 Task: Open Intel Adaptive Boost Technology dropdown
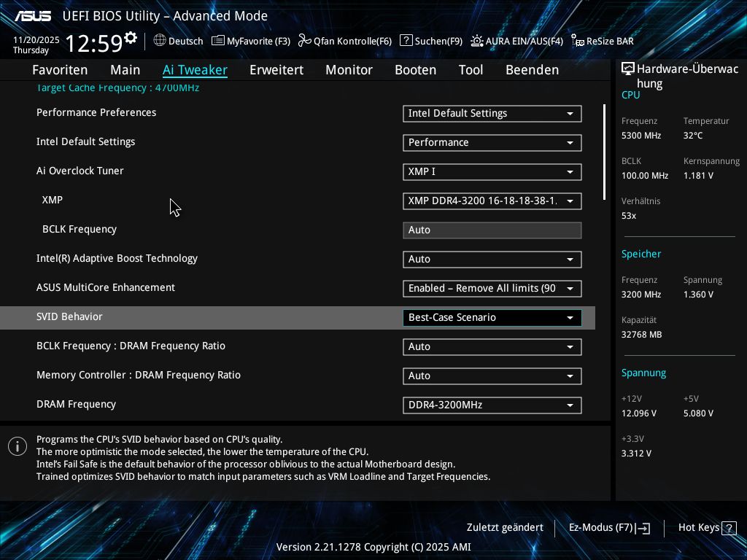(x=492, y=259)
